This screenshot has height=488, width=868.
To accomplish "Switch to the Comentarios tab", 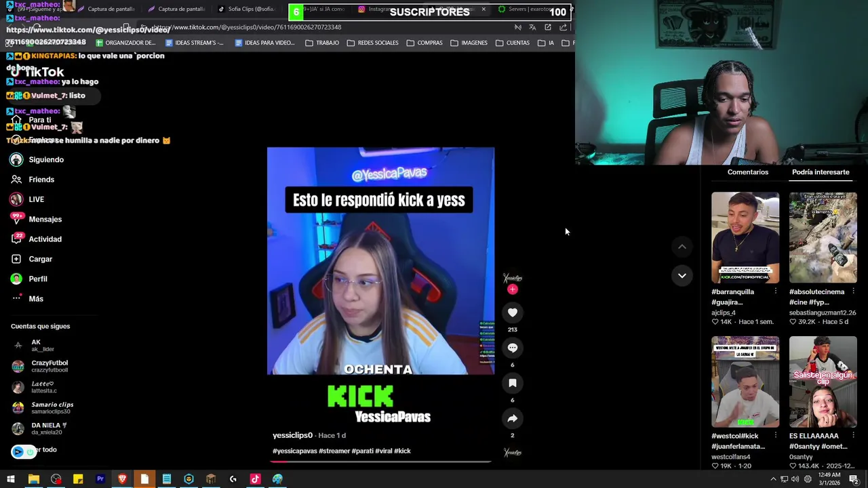I will point(748,172).
